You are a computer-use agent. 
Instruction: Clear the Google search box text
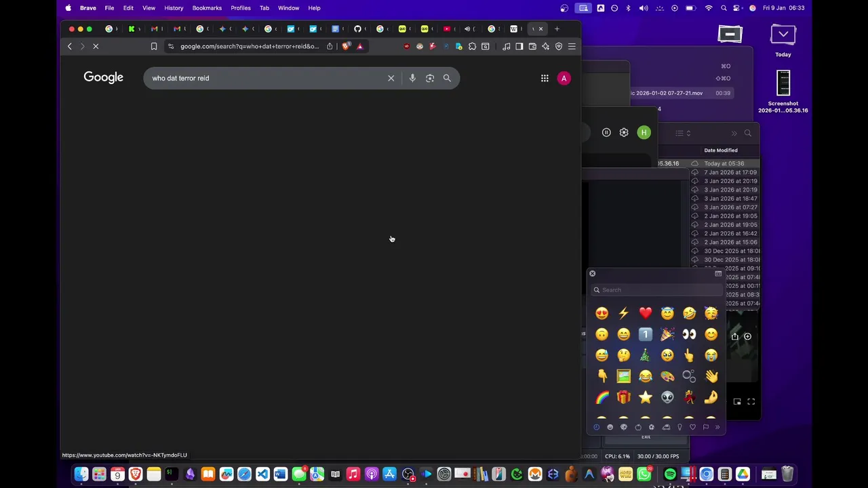point(391,78)
